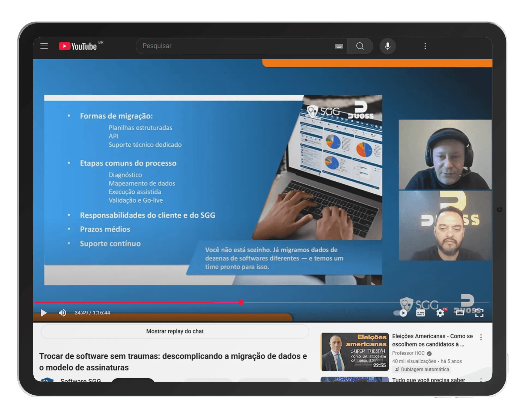Image resolution: width=524 pixels, height=420 pixels.
Task: Seek using the red progress bar scrubber
Action: 241,302
